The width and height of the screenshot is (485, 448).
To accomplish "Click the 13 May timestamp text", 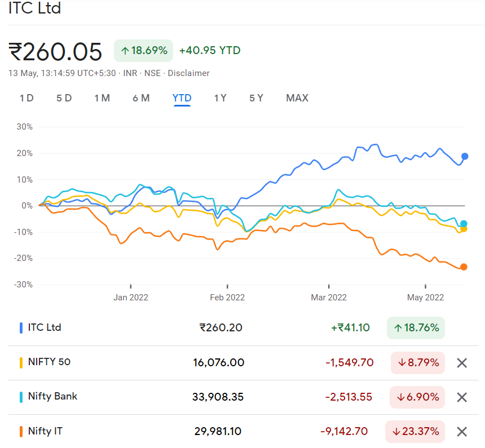I will [63, 73].
